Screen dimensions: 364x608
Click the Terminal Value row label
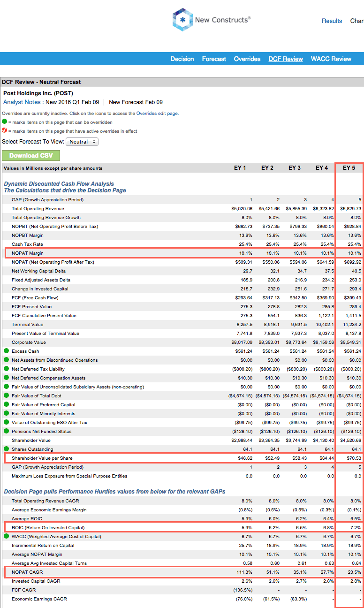pos(27,324)
